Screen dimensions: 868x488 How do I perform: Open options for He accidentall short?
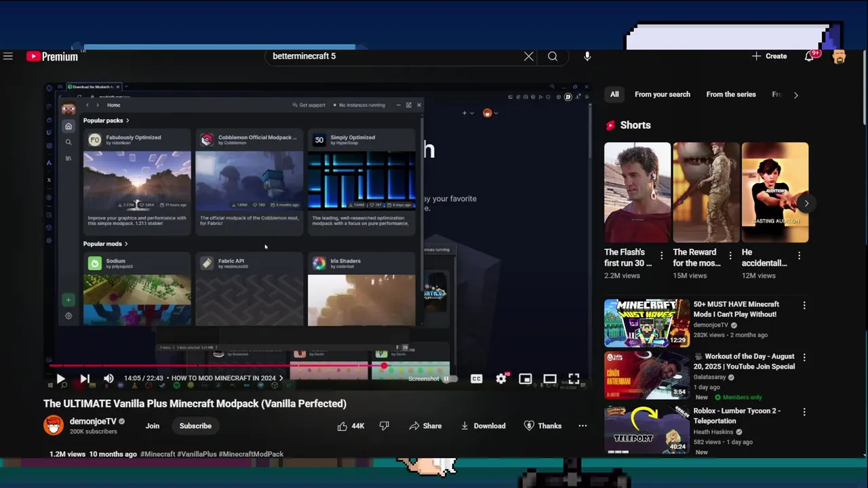click(x=799, y=256)
